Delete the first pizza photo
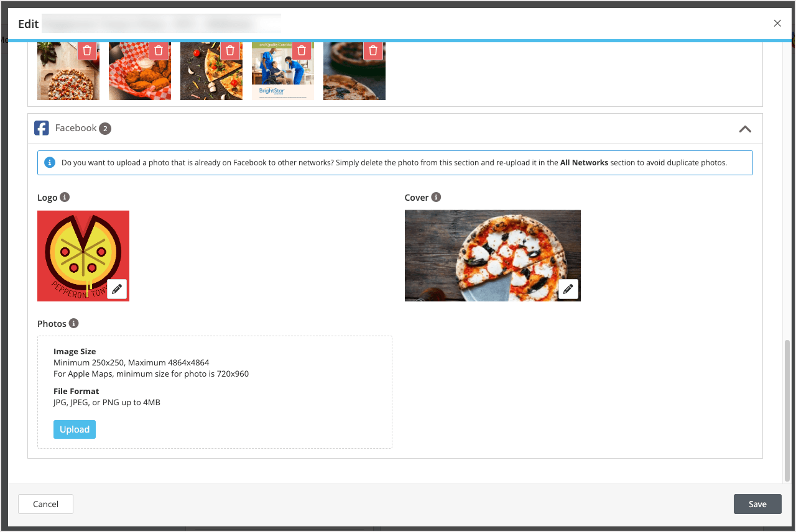The height and width of the screenshot is (532, 796). [x=87, y=50]
